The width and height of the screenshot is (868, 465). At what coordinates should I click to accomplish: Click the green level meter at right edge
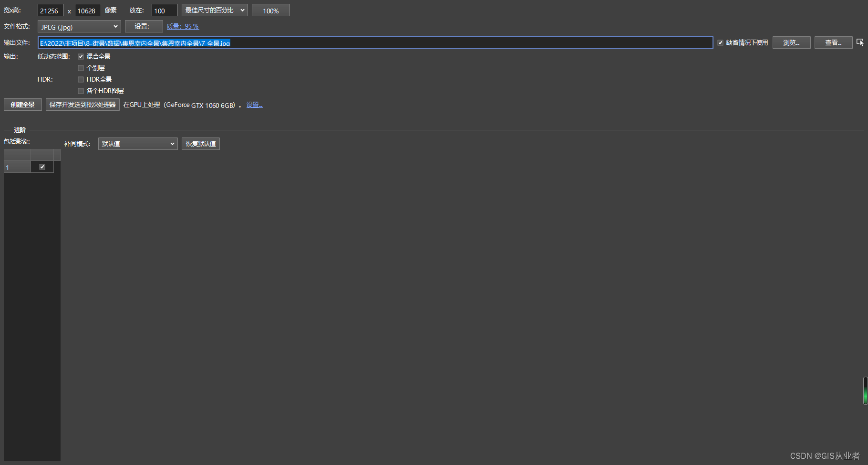click(x=865, y=391)
